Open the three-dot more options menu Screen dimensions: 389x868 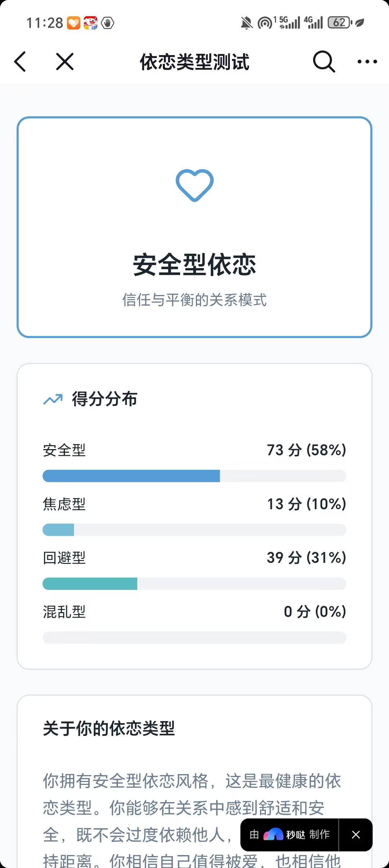tap(367, 62)
